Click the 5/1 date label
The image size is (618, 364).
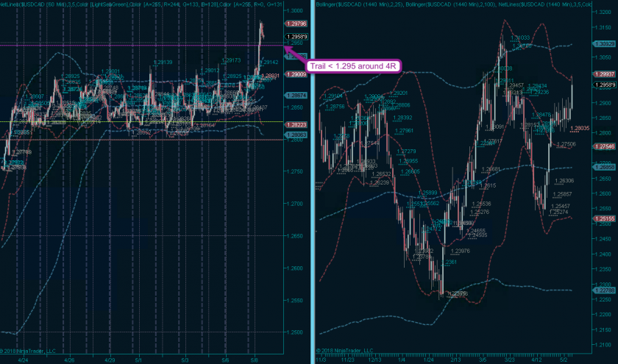[138, 360]
